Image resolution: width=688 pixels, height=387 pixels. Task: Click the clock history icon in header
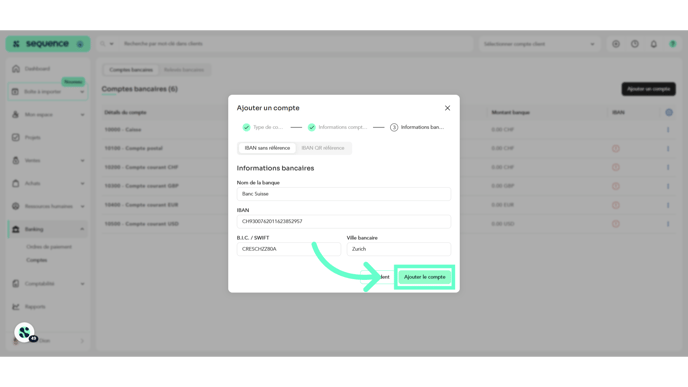click(635, 44)
